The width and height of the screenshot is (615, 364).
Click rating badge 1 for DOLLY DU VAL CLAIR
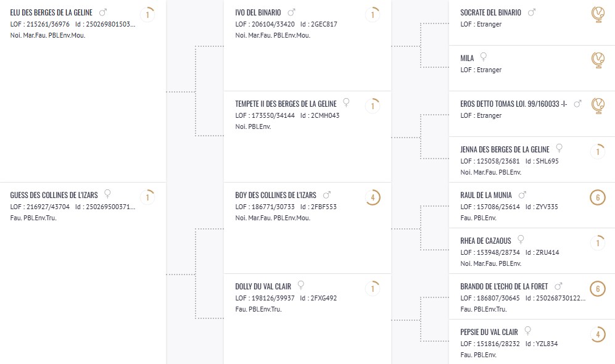coord(373,289)
